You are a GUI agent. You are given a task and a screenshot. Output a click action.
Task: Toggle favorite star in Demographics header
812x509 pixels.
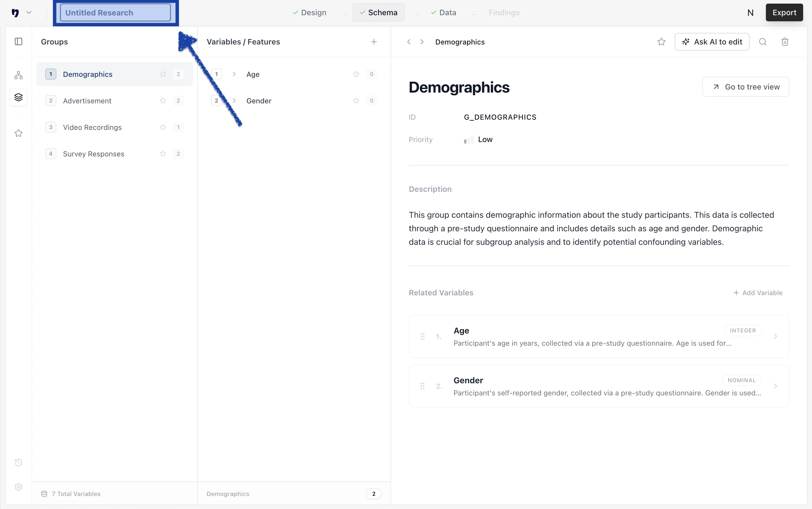coord(661,42)
